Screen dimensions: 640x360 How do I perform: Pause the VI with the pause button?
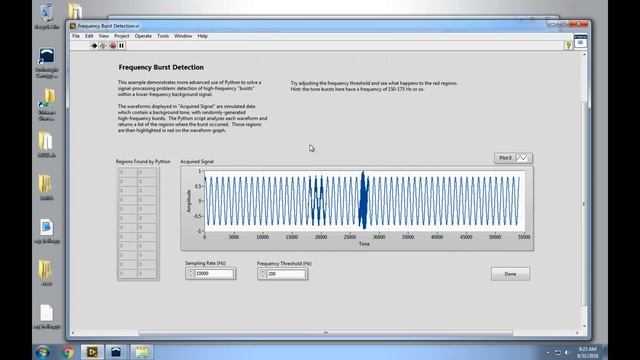click(x=122, y=46)
